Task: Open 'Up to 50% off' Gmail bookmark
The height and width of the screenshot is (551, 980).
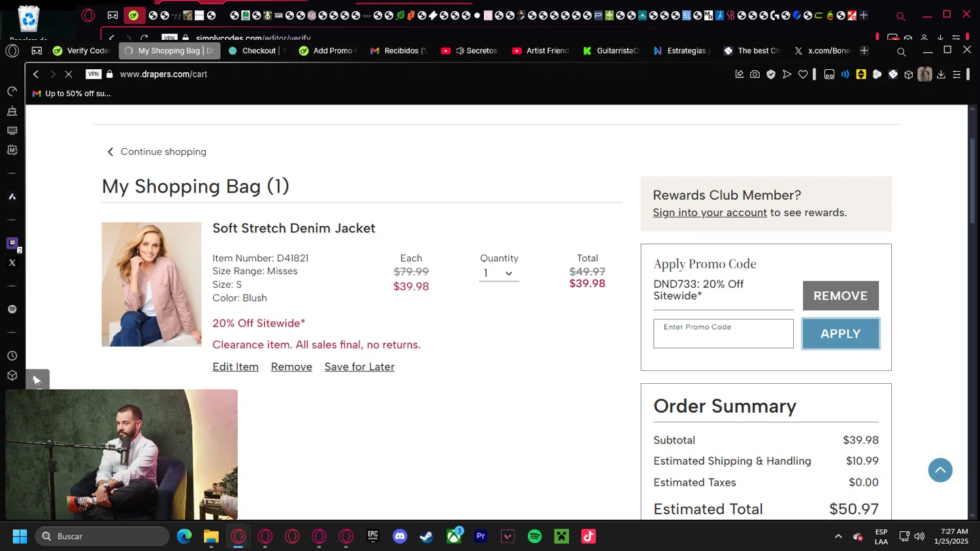Action: click(72, 93)
